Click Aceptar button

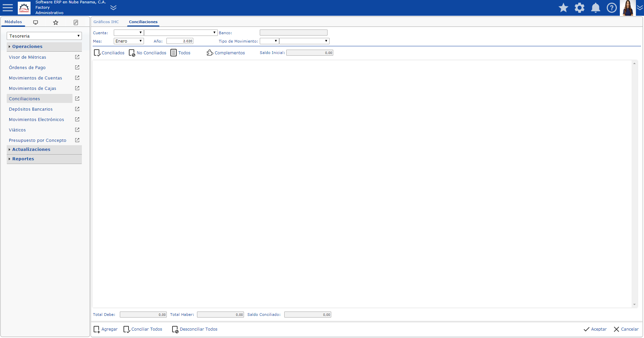tap(595, 329)
